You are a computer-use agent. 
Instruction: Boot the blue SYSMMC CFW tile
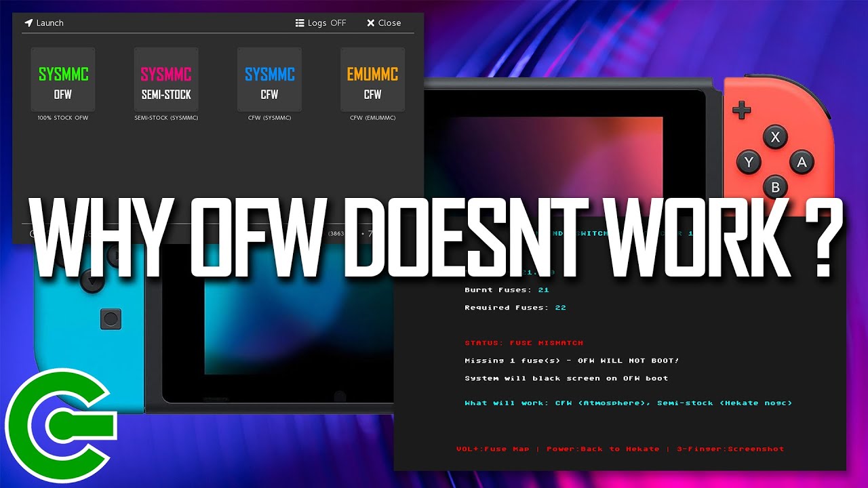click(x=269, y=80)
